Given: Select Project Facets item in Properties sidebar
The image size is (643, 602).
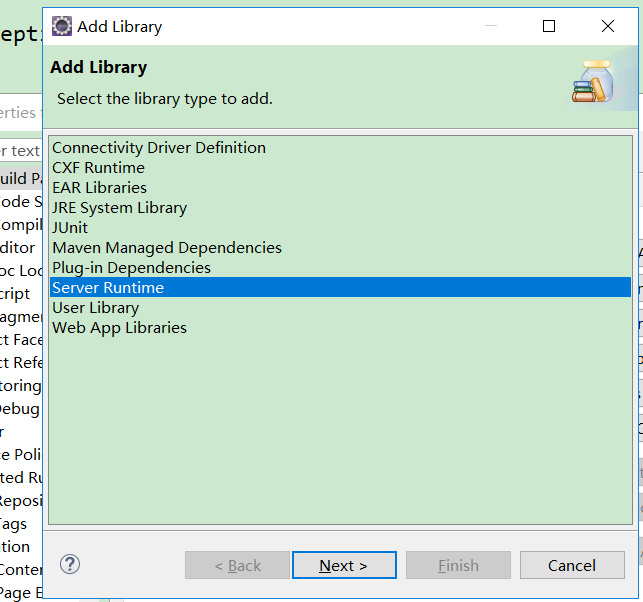Looking at the screenshot, I should (21, 340).
